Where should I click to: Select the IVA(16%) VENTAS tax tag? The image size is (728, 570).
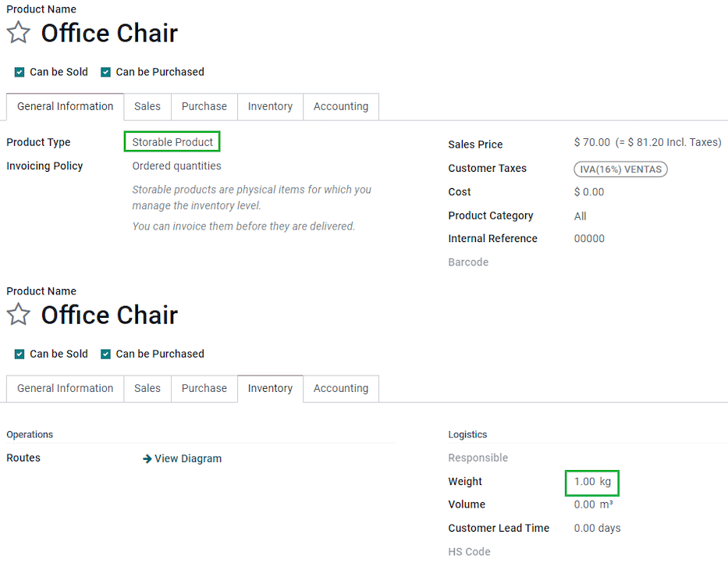coord(620,169)
